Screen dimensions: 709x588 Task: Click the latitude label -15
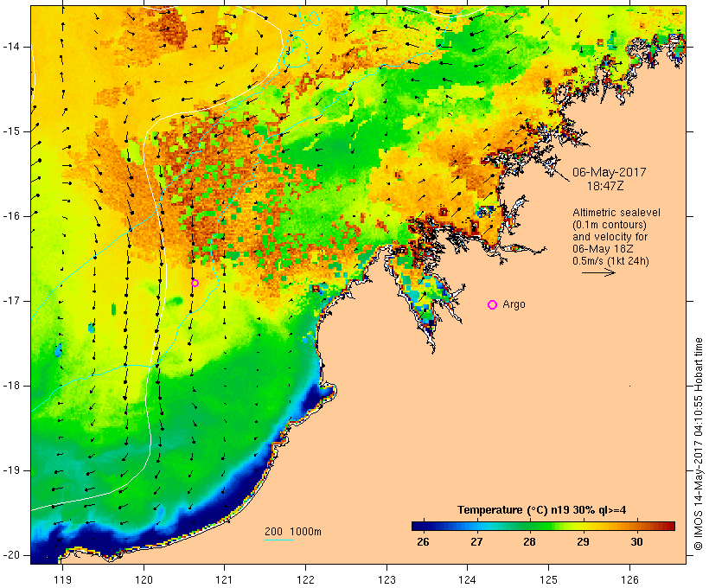[x=11, y=131]
